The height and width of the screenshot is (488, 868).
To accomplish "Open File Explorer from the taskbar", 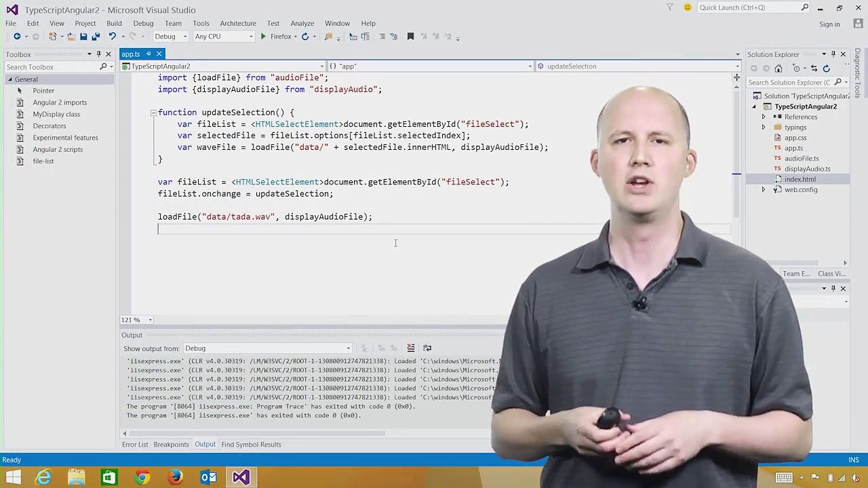I will point(76,478).
